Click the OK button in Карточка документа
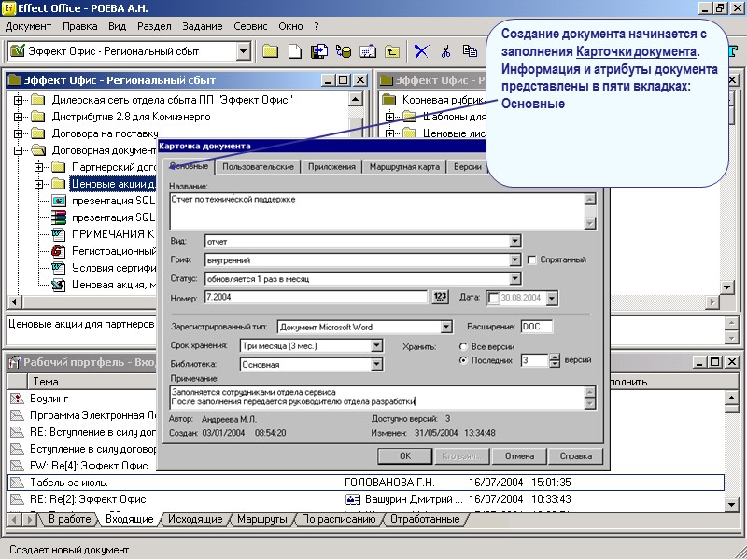Viewport: 747px width, 560px height. (x=405, y=456)
